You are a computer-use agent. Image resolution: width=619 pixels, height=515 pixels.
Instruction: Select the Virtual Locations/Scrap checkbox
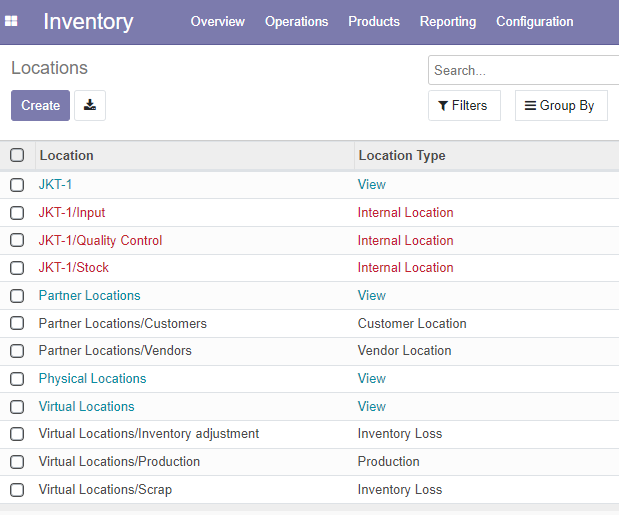coord(17,490)
